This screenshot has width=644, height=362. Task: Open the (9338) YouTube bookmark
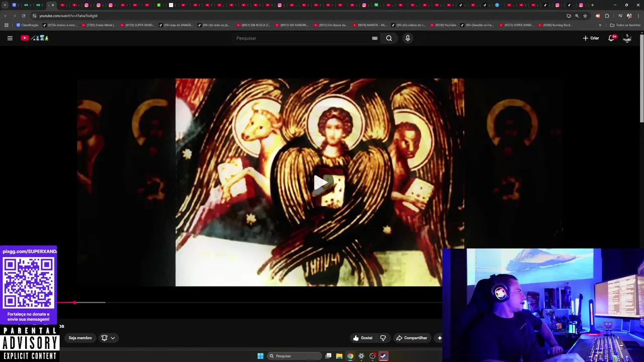443,25
